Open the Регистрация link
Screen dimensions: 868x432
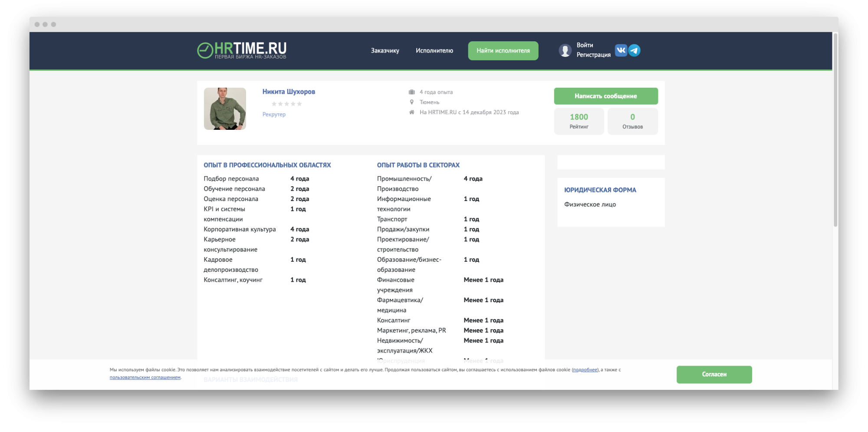tap(594, 55)
